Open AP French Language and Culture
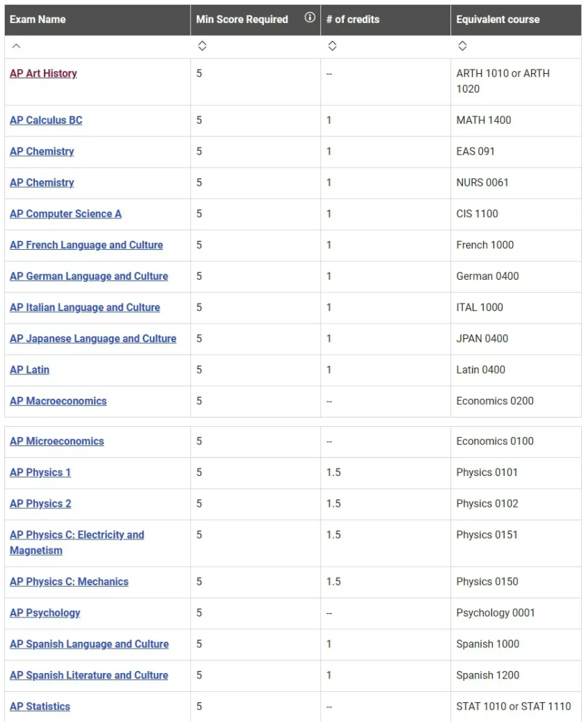584x728 pixels. tap(86, 246)
